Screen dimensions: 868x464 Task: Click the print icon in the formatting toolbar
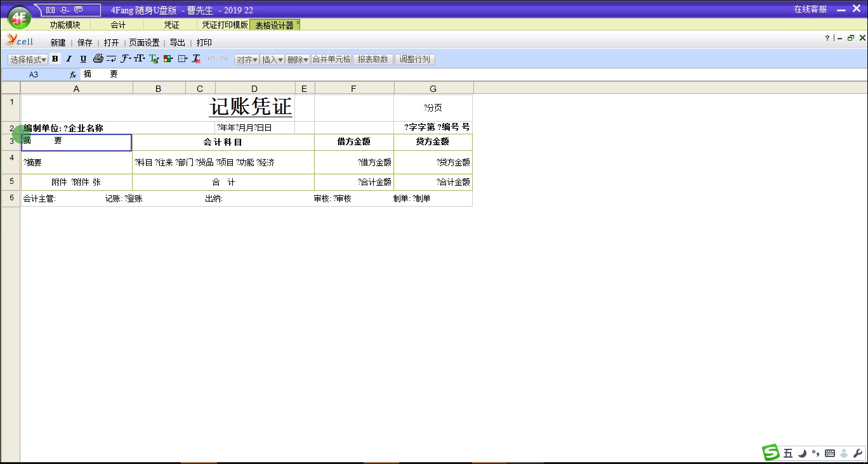[98, 58]
